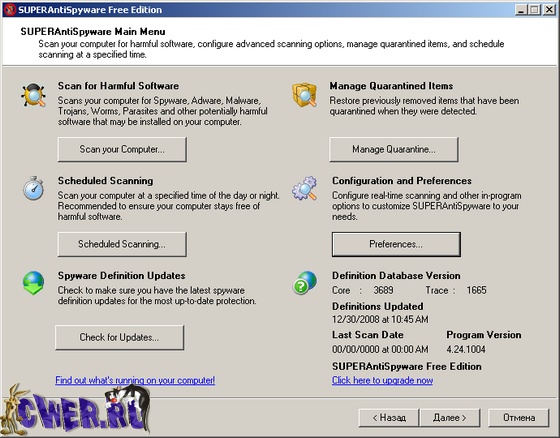This screenshot has height=438, width=560.
Task: Click the 'Definitions Updated' label
Action: [x=378, y=307]
